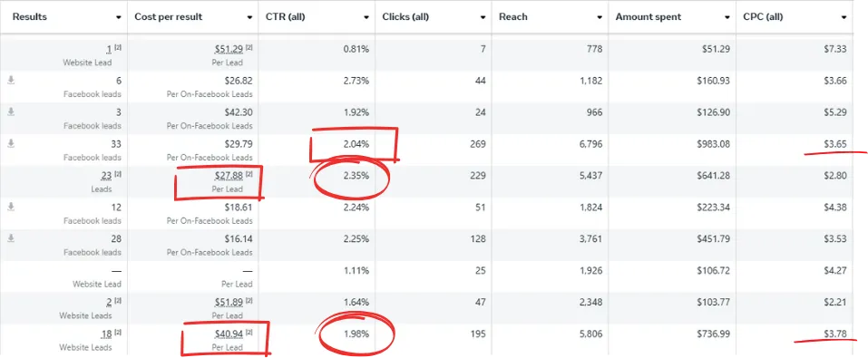Click the $27.88 per lead cost link
The image size is (868, 358).
pos(228,176)
